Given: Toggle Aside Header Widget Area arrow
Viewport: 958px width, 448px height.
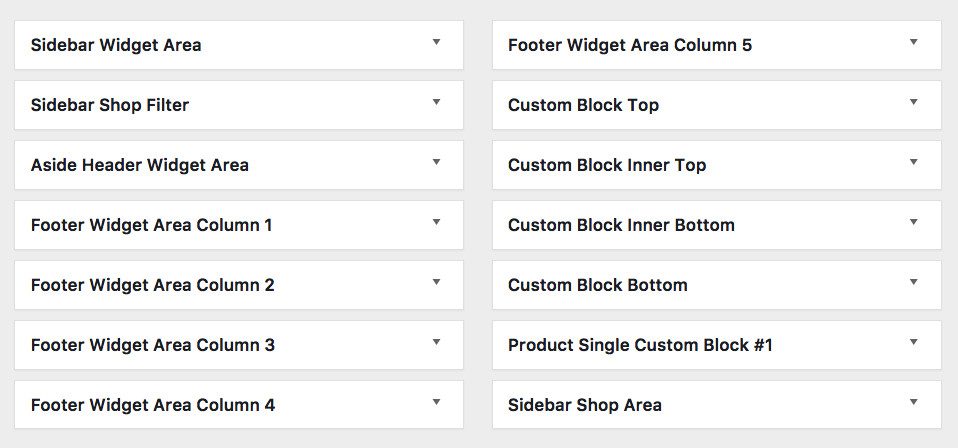Looking at the screenshot, I should (x=436, y=163).
